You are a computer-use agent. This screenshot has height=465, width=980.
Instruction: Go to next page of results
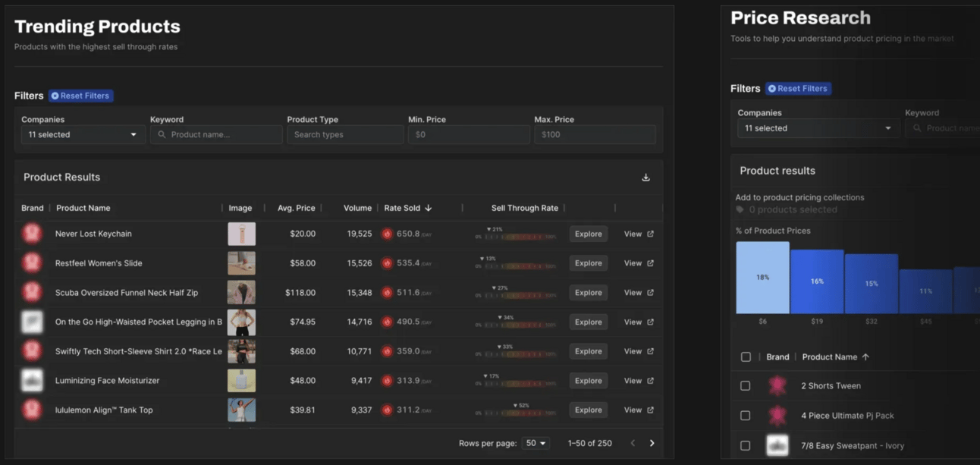[652, 443]
